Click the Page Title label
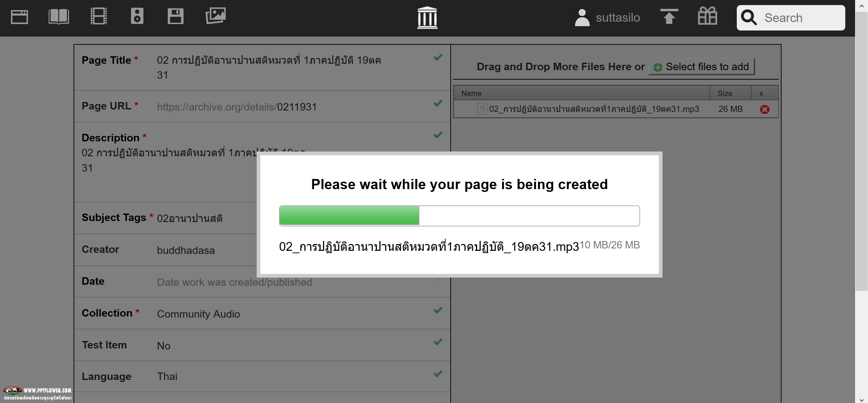The image size is (868, 403). coord(106,60)
